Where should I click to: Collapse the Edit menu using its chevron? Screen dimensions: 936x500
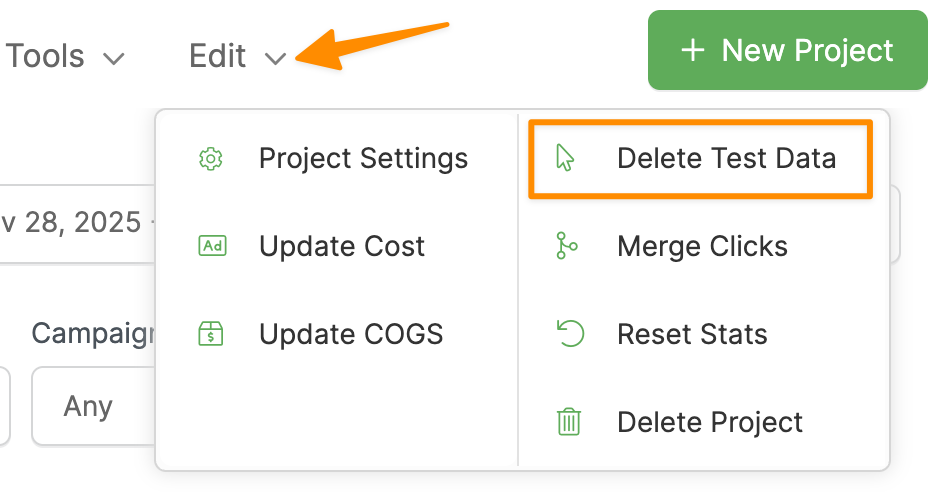(276, 59)
